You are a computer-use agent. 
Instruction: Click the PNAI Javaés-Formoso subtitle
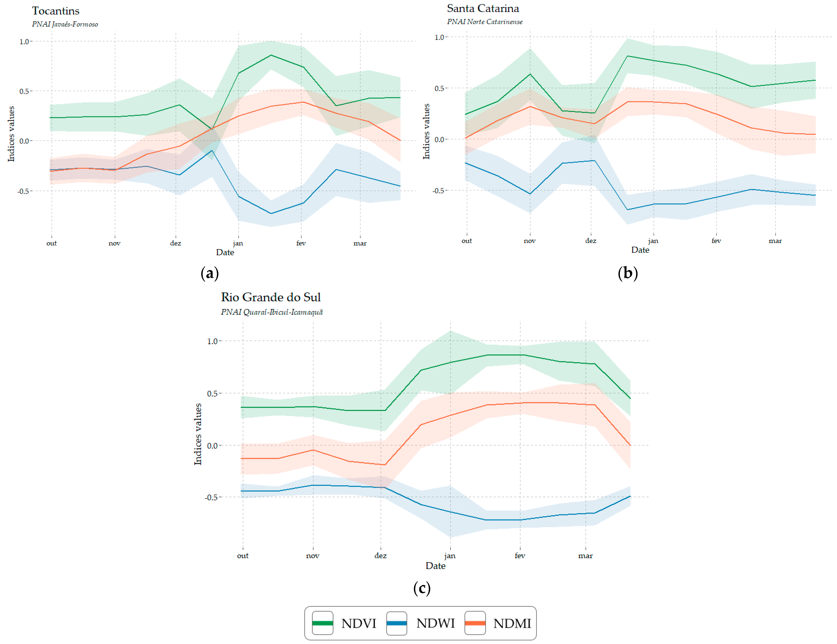65,24
